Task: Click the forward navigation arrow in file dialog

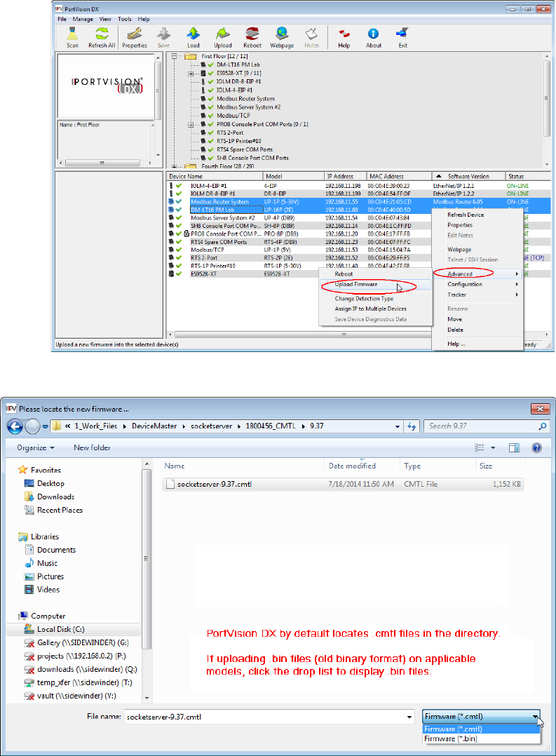Action: point(32,426)
